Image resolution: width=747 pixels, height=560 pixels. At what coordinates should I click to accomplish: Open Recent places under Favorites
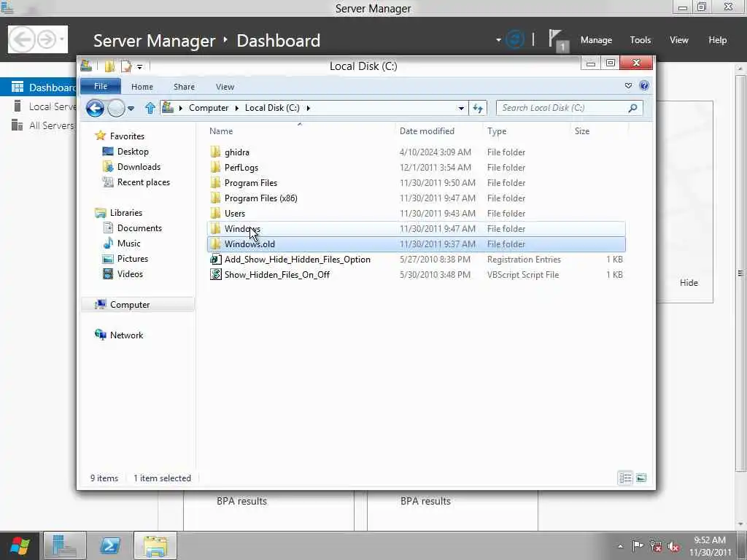click(x=144, y=182)
